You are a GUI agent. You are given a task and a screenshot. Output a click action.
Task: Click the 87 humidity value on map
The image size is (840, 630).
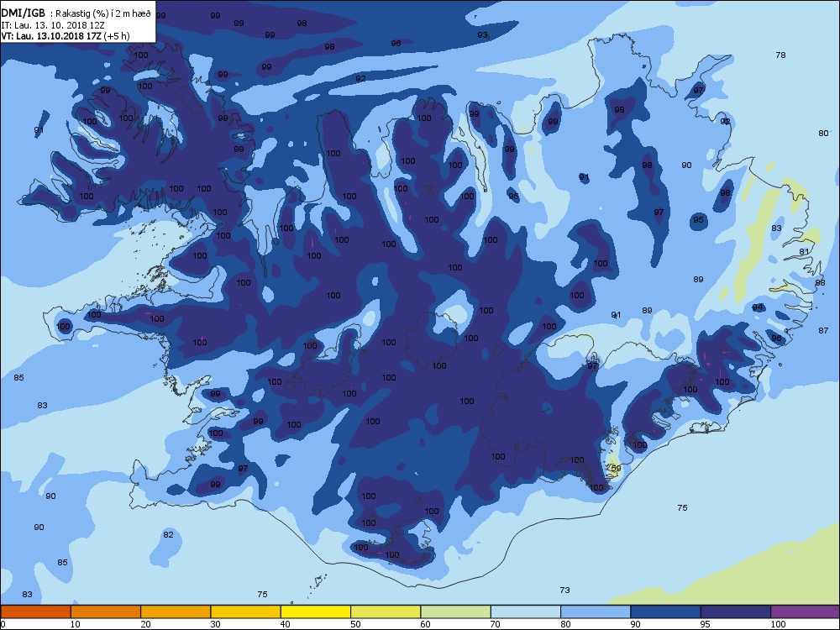(823, 330)
